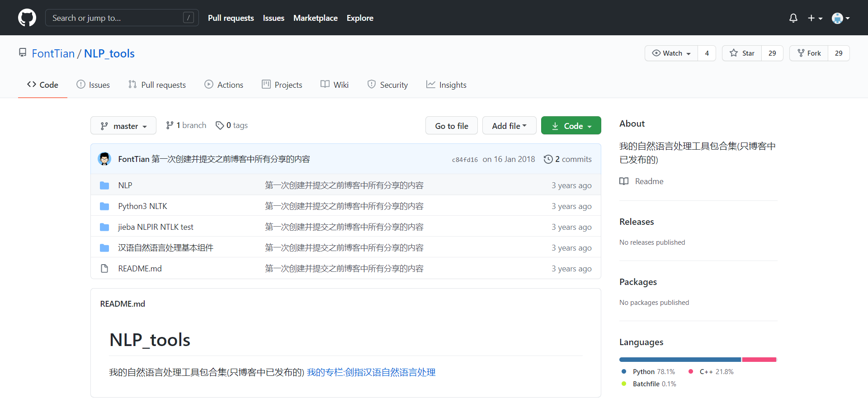Screen dimensions: 868x408
Task: View the 4 watchers count
Action: pos(707,53)
